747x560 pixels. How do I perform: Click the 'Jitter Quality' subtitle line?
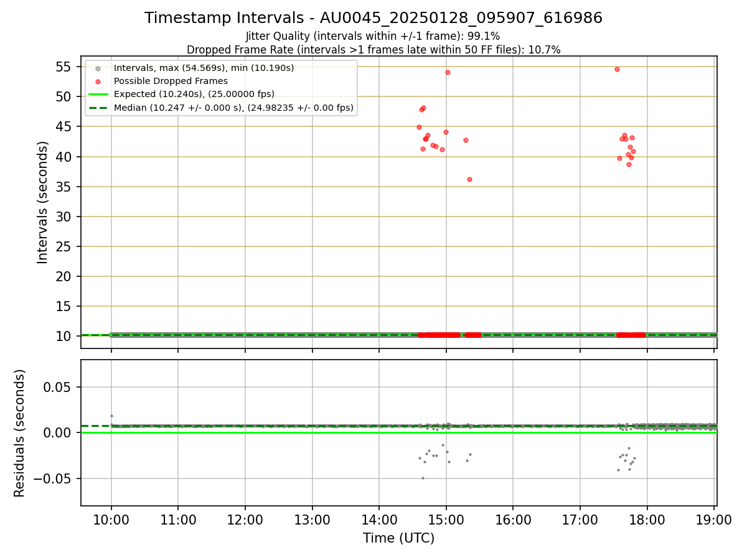[x=373, y=36]
